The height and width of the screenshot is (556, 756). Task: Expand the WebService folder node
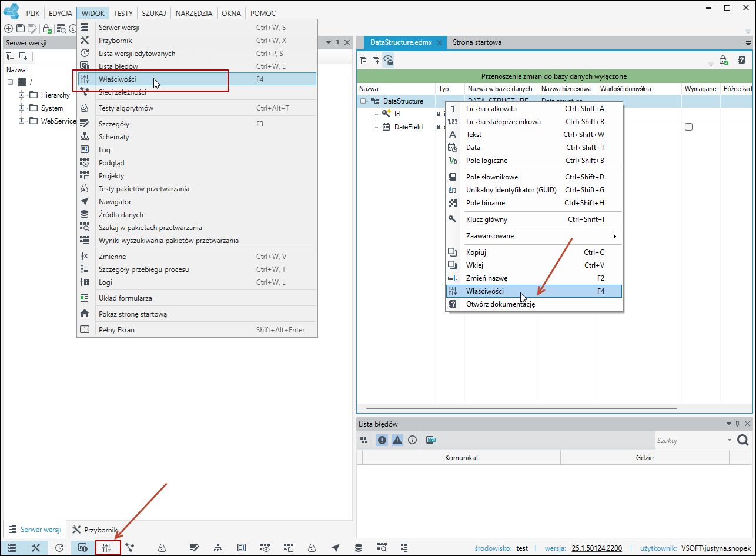21,121
